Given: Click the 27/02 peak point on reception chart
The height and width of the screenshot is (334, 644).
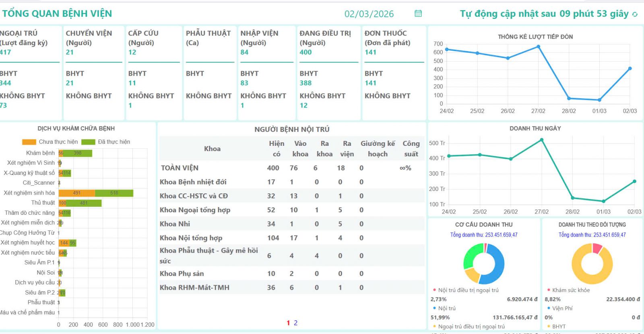Looking at the screenshot, I should click(538, 47).
